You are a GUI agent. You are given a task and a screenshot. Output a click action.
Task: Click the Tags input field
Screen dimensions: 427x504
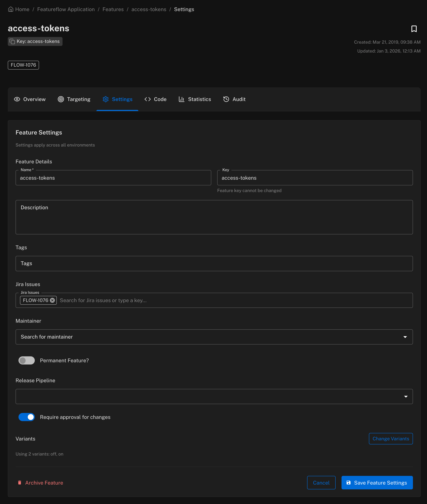[214, 263]
